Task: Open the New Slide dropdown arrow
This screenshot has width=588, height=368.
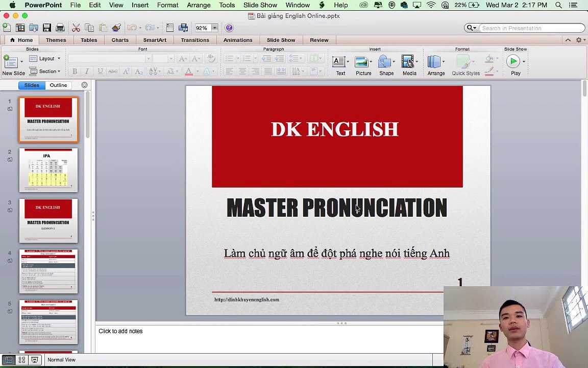Action: click(21, 61)
